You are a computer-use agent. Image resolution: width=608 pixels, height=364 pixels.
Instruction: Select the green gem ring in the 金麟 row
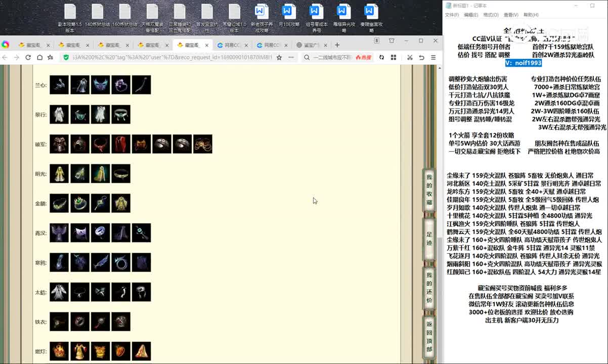coord(80,203)
